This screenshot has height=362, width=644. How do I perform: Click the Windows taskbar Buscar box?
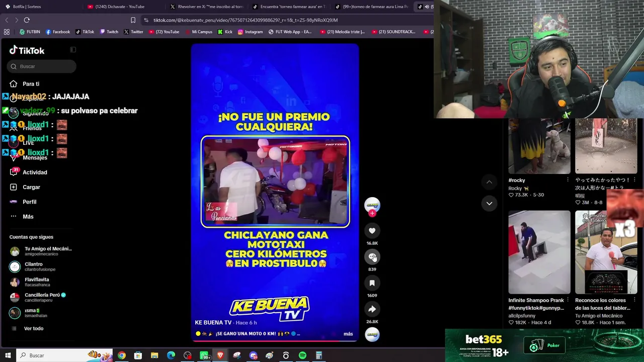pyautogui.click(x=65, y=355)
